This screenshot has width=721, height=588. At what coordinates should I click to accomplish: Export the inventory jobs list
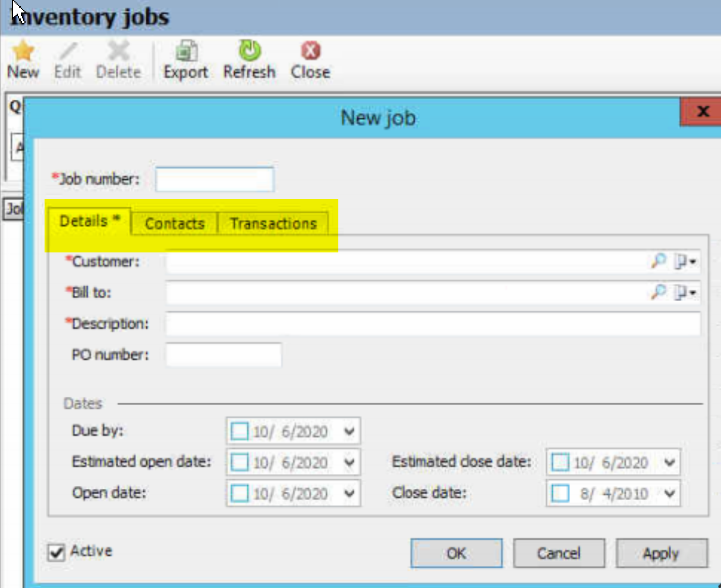tap(186, 60)
